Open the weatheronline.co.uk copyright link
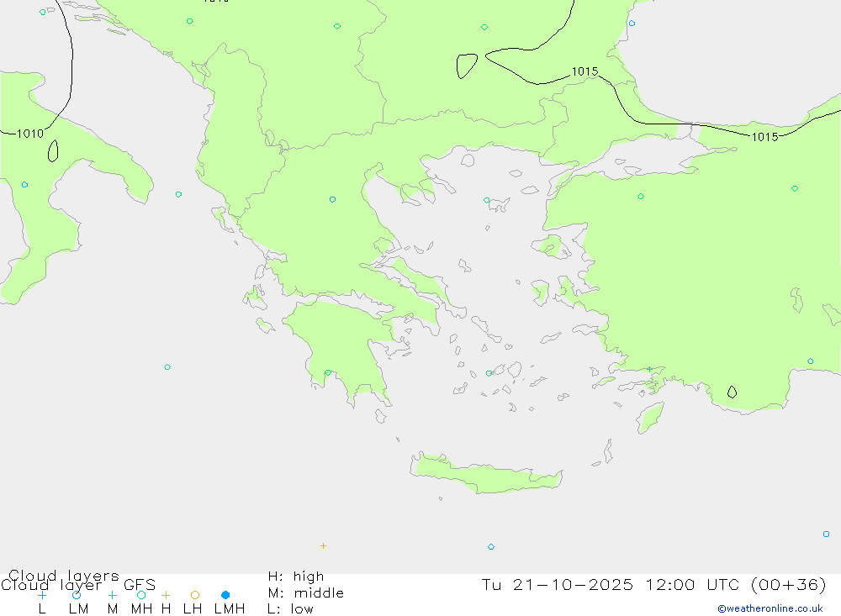This screenshot has height=616, width=841. (770, 608)
